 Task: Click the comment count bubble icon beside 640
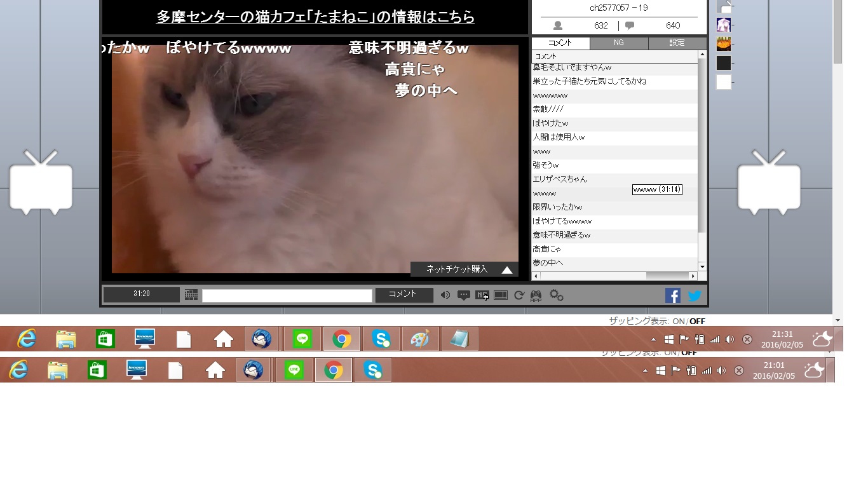tap(630, 25)
